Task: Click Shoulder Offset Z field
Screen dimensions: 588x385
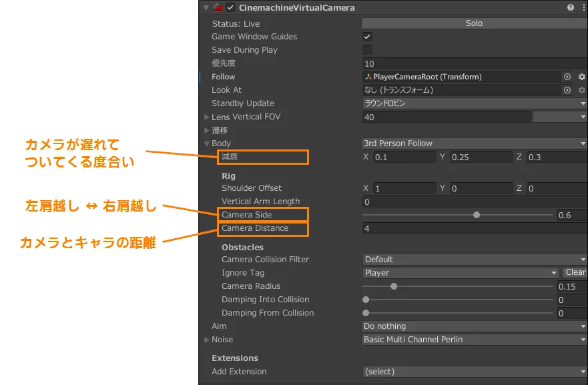Action: 557,188
